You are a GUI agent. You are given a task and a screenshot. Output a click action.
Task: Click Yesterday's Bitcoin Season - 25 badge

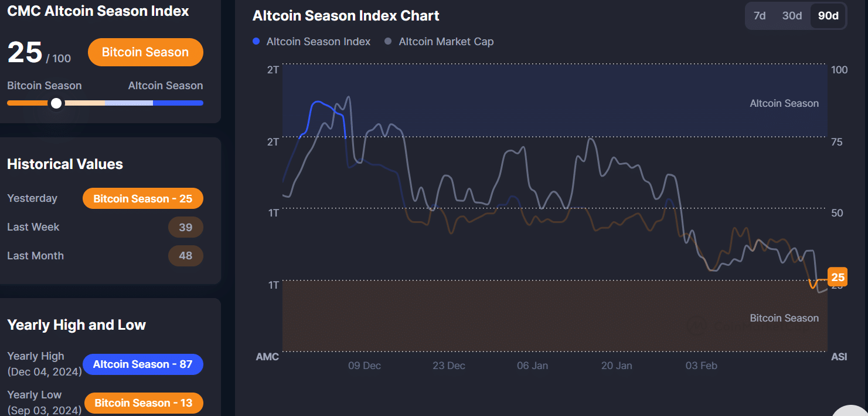pyautogui.click(x=142, y=198)
